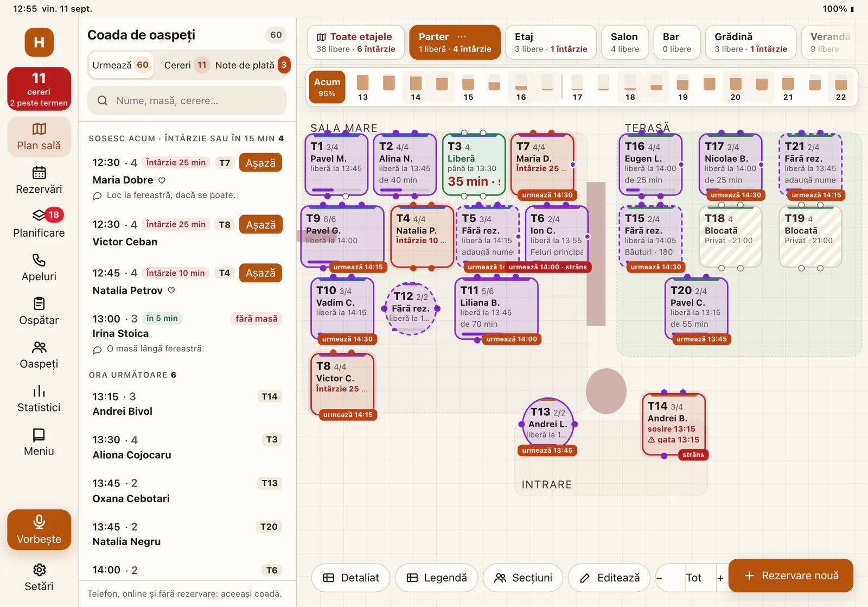This screenshot has width=868, height=607.
Task: Open Secțiuni sections button
Action: tap(523, 578)
